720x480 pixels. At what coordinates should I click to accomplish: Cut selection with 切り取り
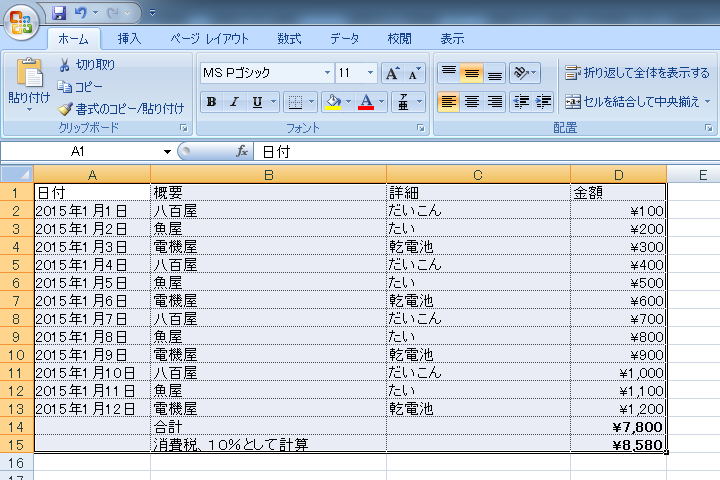(86, 65)
